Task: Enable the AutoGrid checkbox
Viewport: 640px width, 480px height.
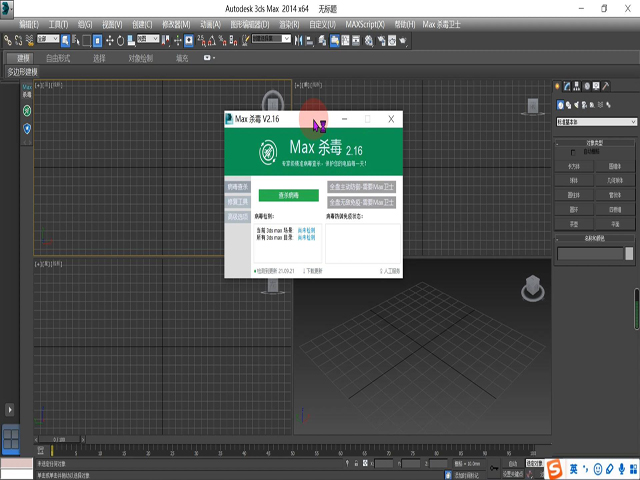Action: click(x=573, y=152)
